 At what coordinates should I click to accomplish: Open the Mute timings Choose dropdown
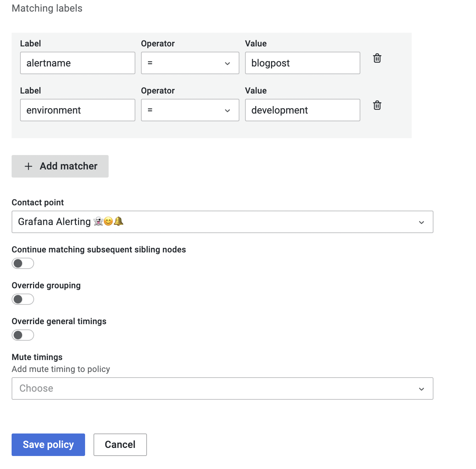coord(222,388)
